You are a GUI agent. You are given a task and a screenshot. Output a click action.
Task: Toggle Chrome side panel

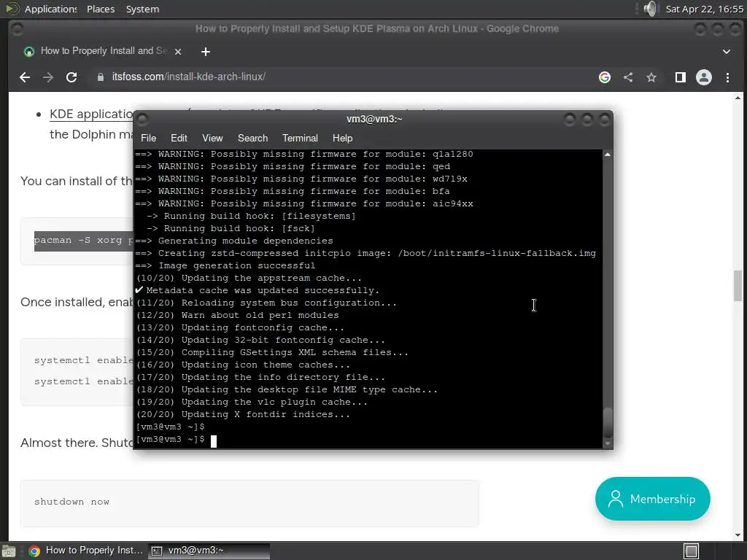681,77
